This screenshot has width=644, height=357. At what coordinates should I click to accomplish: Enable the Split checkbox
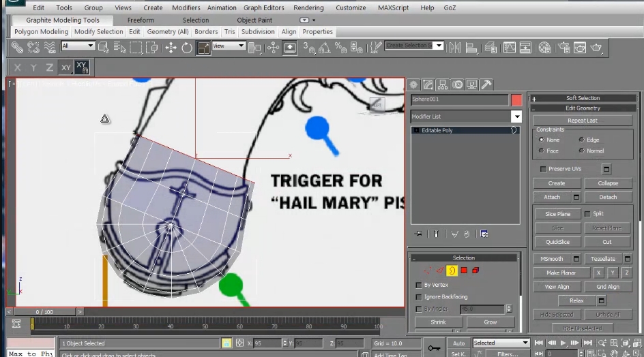click(x=587, y=214)
